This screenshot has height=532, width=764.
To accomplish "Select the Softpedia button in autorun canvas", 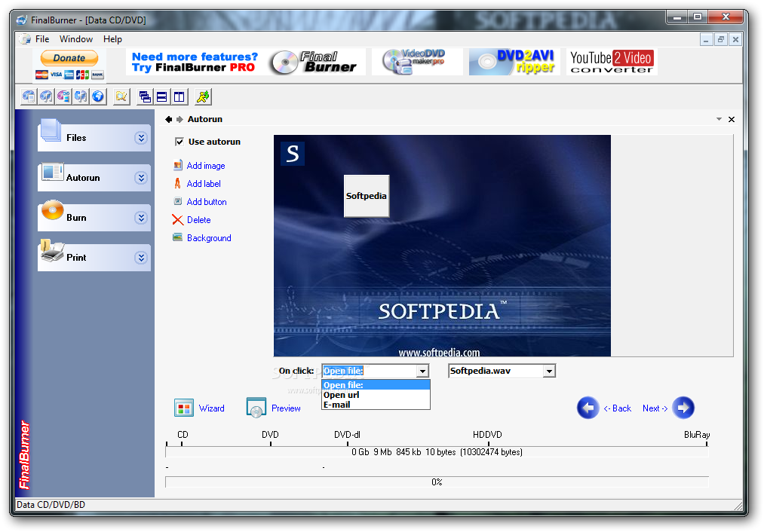I will tap(367, 196).
